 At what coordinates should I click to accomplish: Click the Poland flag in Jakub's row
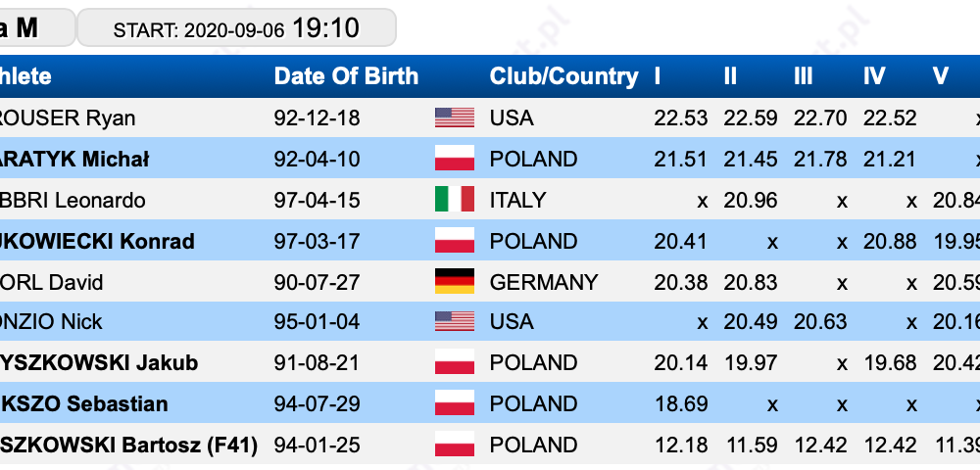point(455,362)
